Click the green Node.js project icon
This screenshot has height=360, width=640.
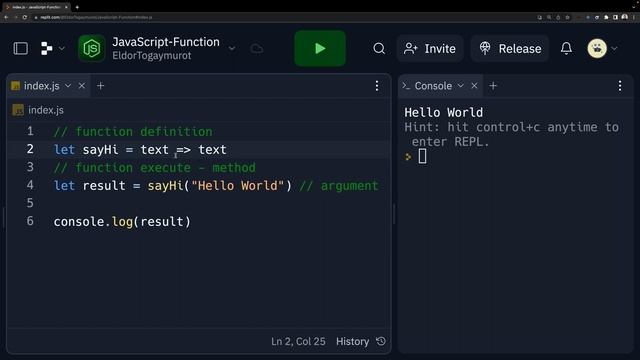91,49
